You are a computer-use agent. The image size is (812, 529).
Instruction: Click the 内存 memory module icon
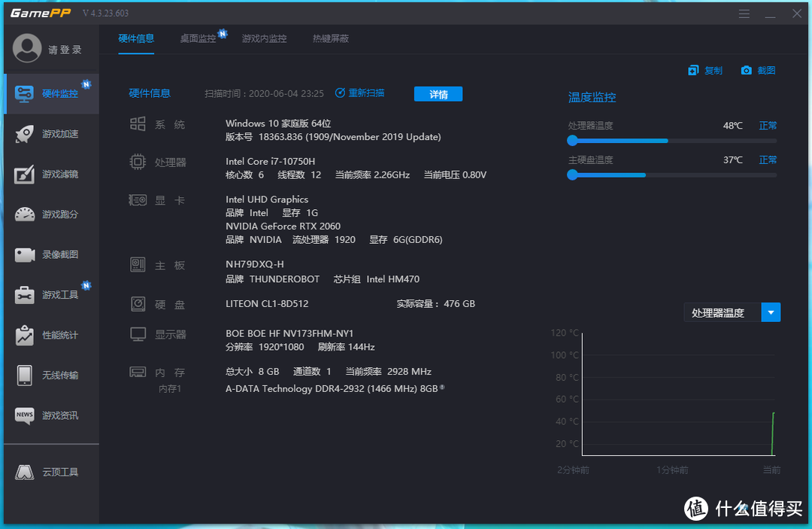coord(138,372)
